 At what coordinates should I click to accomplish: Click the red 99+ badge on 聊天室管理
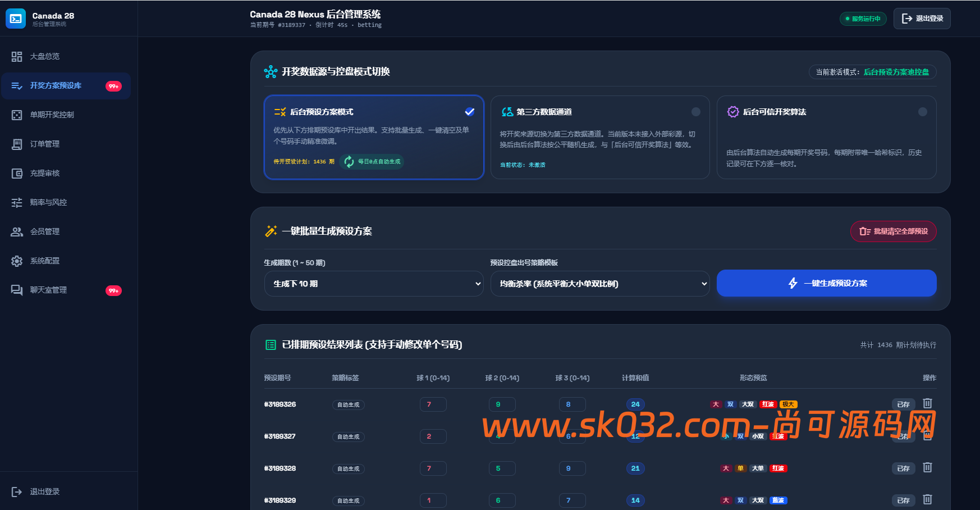click(x=113, y=291)
